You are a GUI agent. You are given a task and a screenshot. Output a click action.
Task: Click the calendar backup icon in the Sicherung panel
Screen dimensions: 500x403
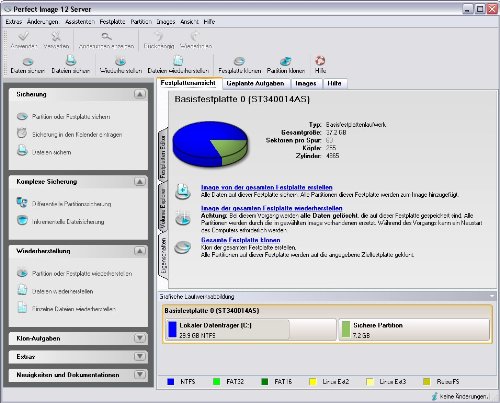[x=22, y=134]
